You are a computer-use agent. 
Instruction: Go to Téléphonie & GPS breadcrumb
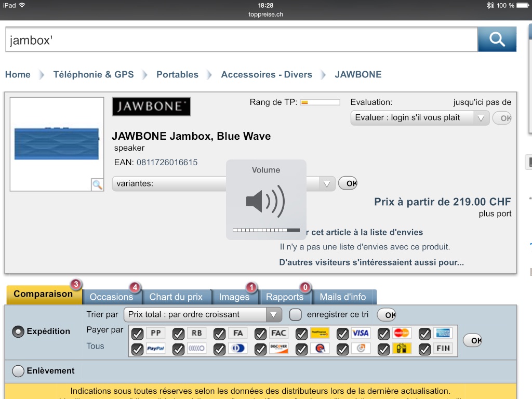pos(94,74)
